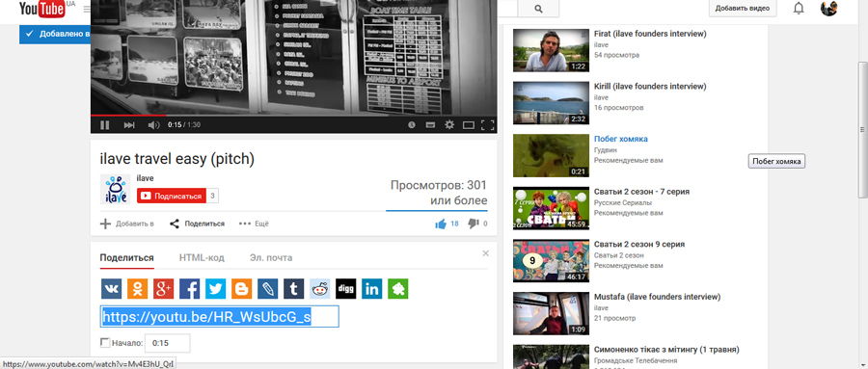Screen dimensions: 868x369
Task: Click the Гудвин channel name
Action: tap(605, 150)
